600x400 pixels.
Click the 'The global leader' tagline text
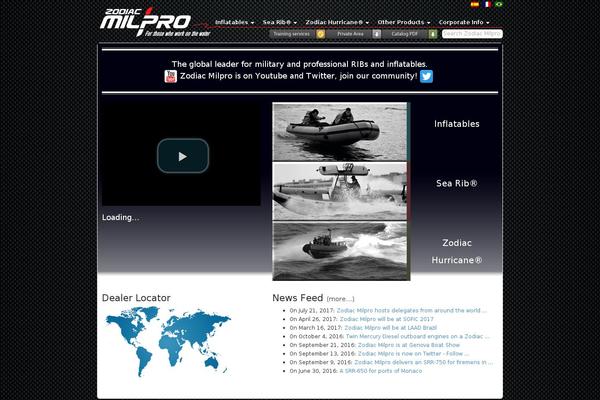click(x=299, y=64)
